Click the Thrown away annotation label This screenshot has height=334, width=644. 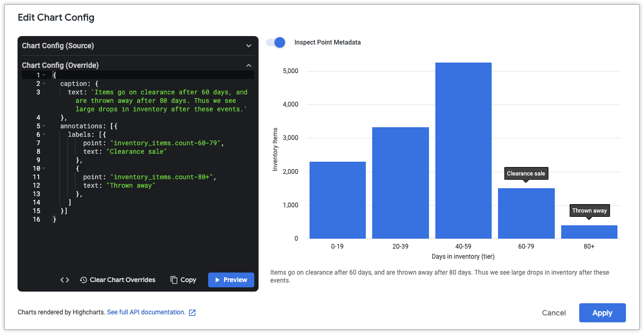point(589,210)
